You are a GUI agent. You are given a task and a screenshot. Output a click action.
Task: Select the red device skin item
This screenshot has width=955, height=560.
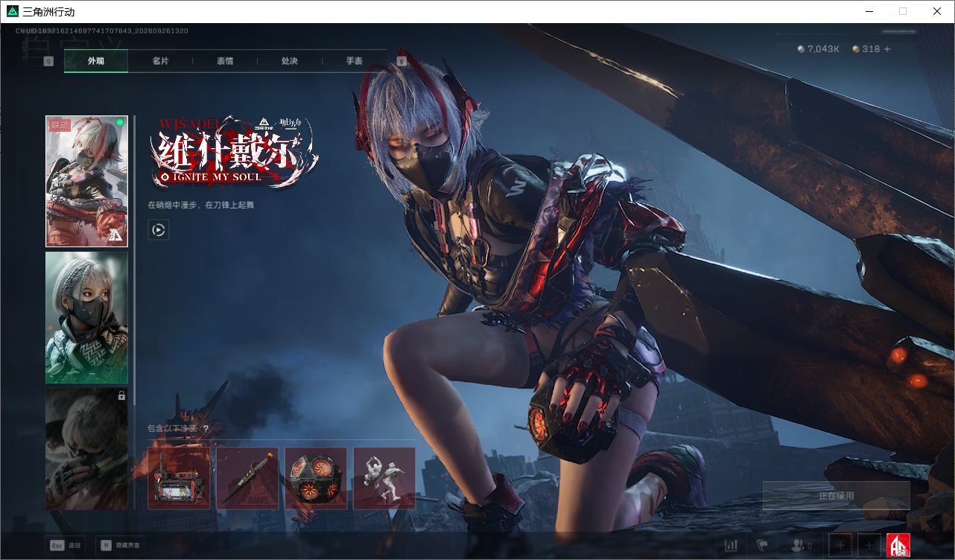click(179, 478)
